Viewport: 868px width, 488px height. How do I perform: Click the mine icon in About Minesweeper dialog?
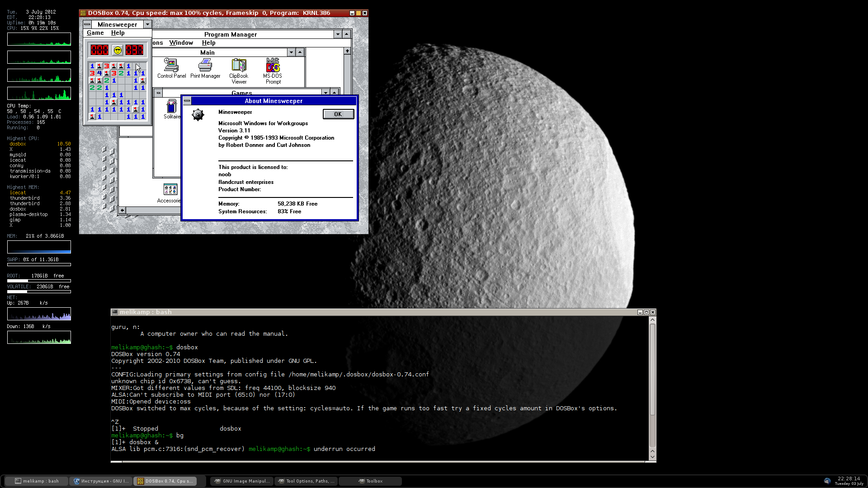[198, 114]
